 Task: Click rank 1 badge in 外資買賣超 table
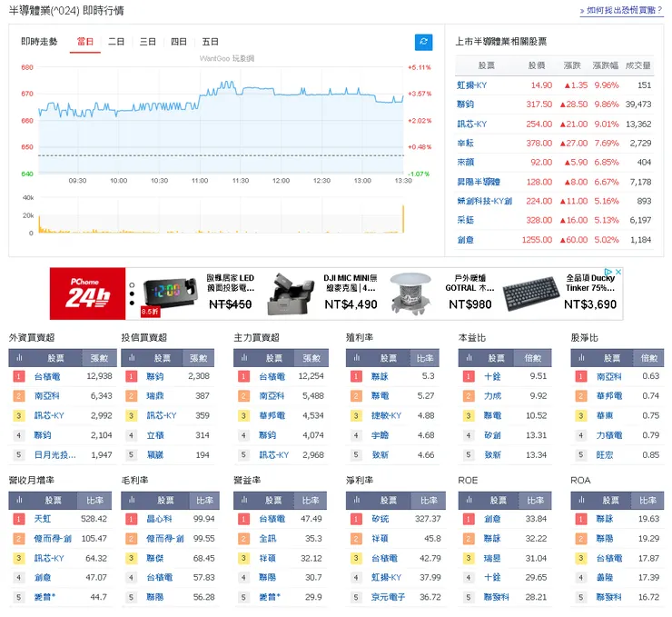click(18, 376)
